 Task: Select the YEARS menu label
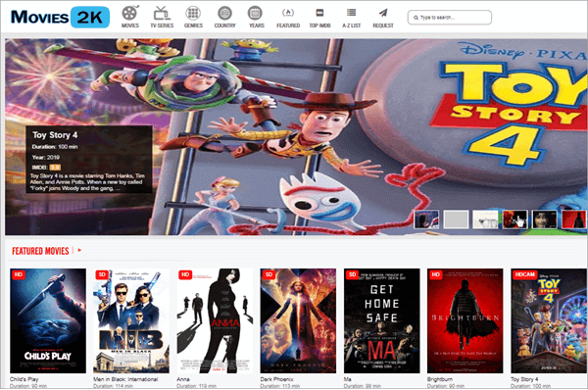tap(257, 25)
